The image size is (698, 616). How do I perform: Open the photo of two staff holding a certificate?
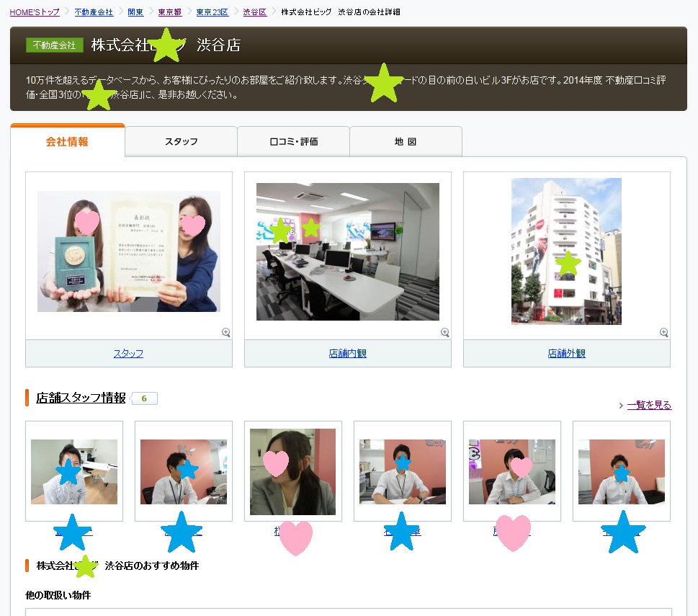pyautogui.click(x=129, y=251)
